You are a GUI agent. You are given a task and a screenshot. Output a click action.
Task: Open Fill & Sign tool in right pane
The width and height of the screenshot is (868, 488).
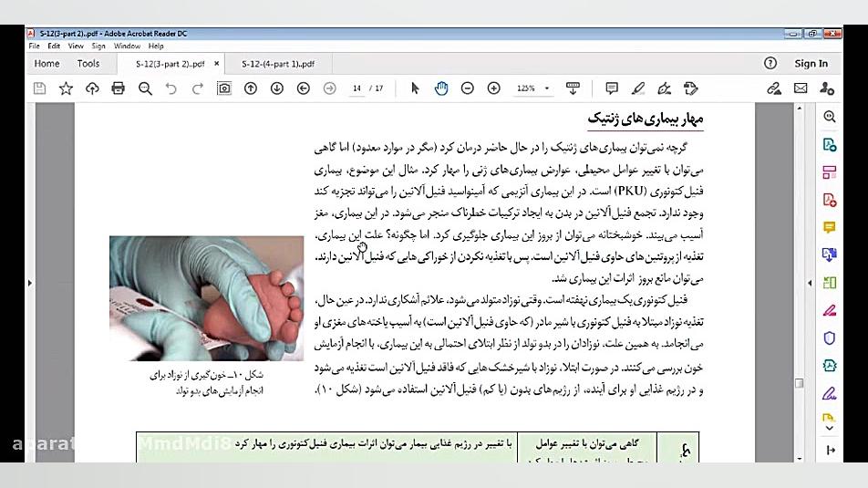[x=830, y=393]
